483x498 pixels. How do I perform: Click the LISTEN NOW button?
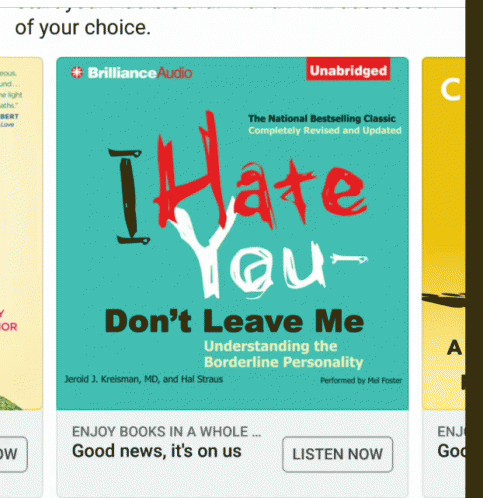point(337,454)
